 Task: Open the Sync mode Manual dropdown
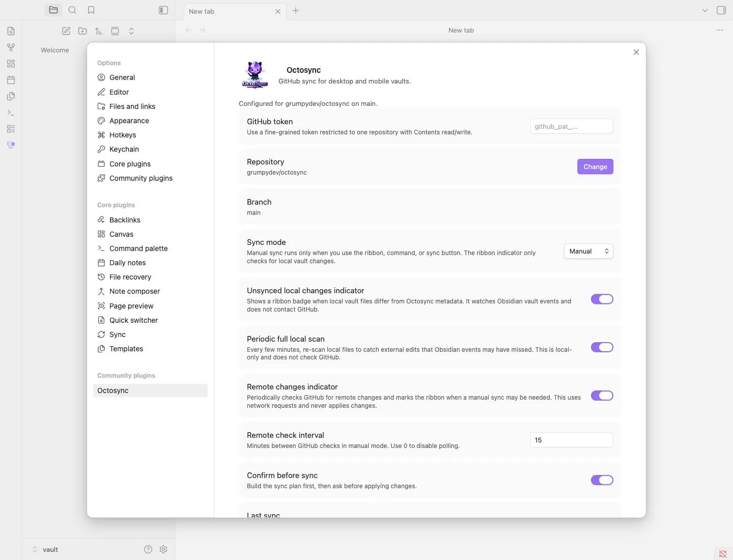click(588, 251)
